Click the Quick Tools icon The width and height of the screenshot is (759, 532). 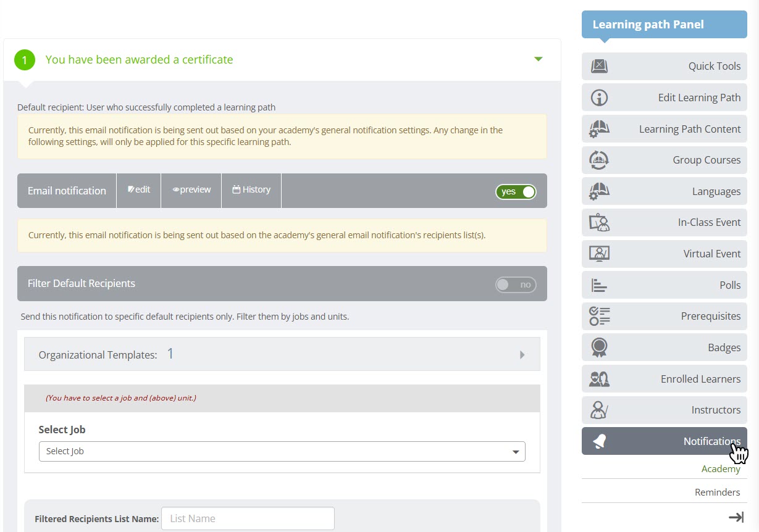(599, 66)
